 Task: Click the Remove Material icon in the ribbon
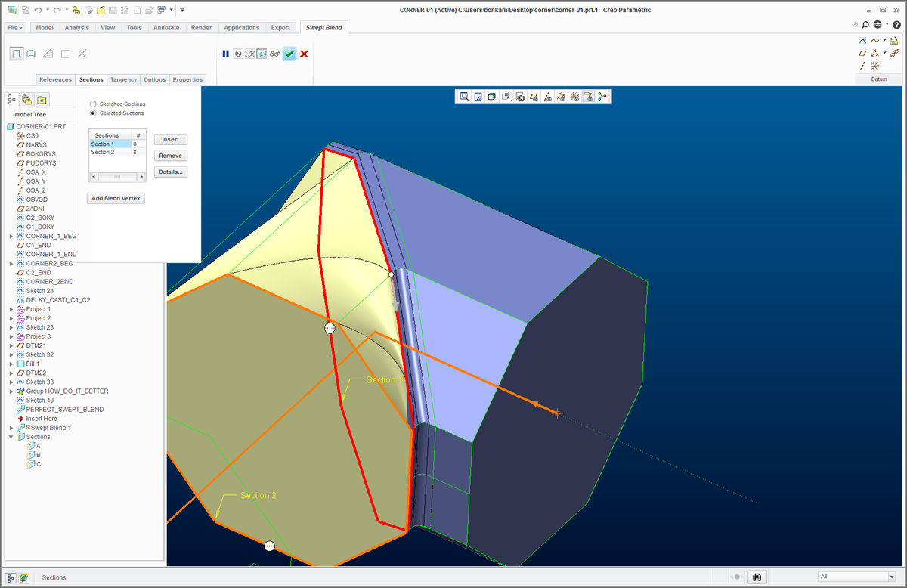[x=48, y=54]
